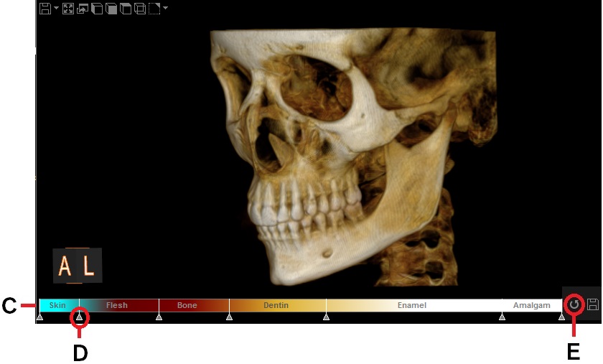Click the detach view to new window icon
This screenshot has width=603, height=364.
tap(83, 9)
